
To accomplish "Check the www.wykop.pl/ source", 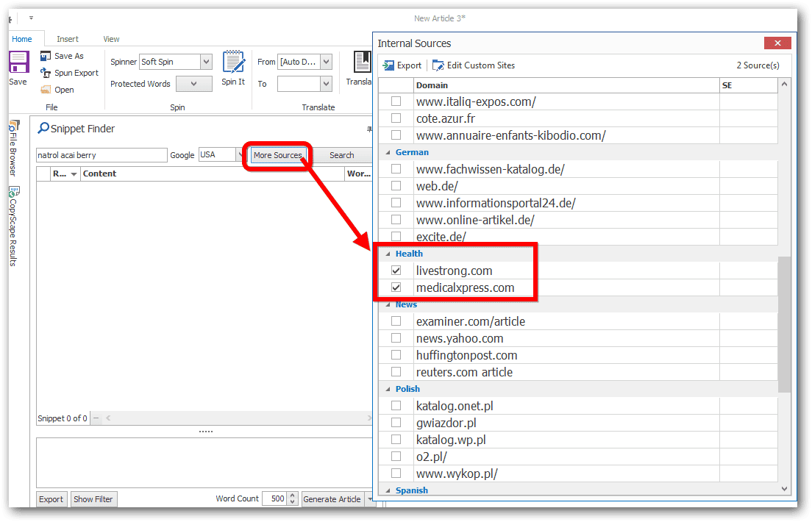I will 396,473.
